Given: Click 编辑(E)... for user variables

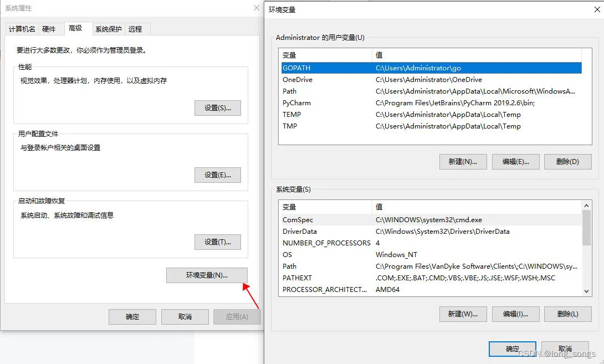Looking at the screenshot, I should coord(515,162).
